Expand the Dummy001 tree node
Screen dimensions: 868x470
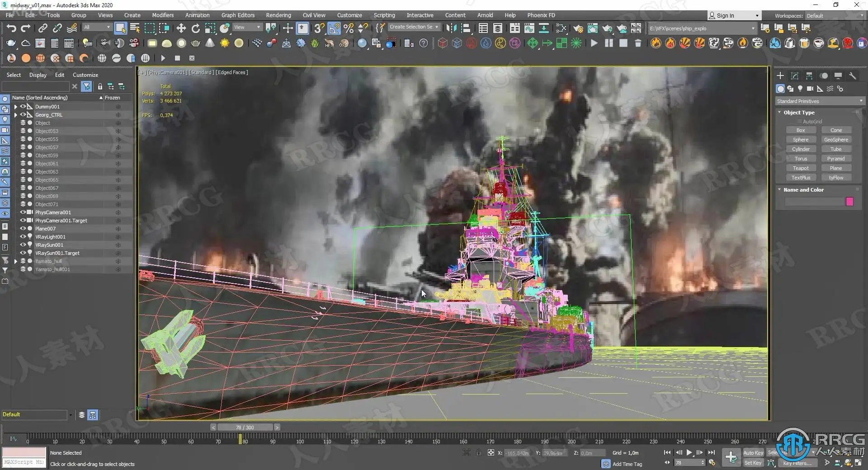click(16, 107)
